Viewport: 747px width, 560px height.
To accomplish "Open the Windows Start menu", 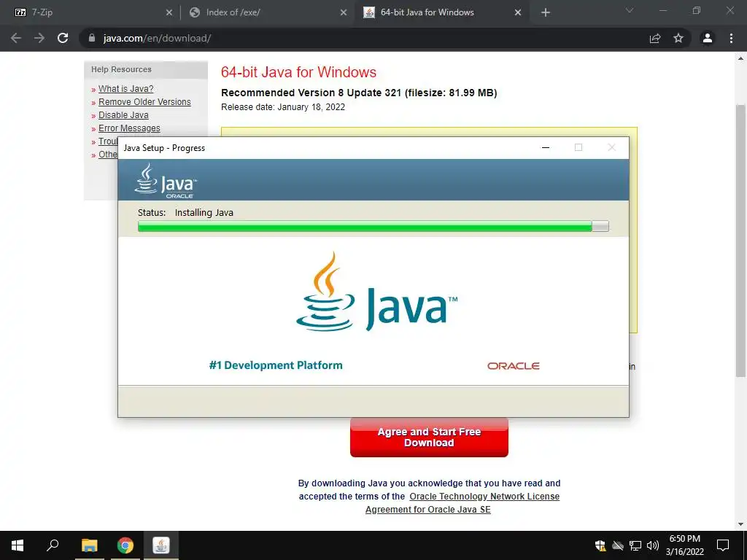I will pos(18,545).
